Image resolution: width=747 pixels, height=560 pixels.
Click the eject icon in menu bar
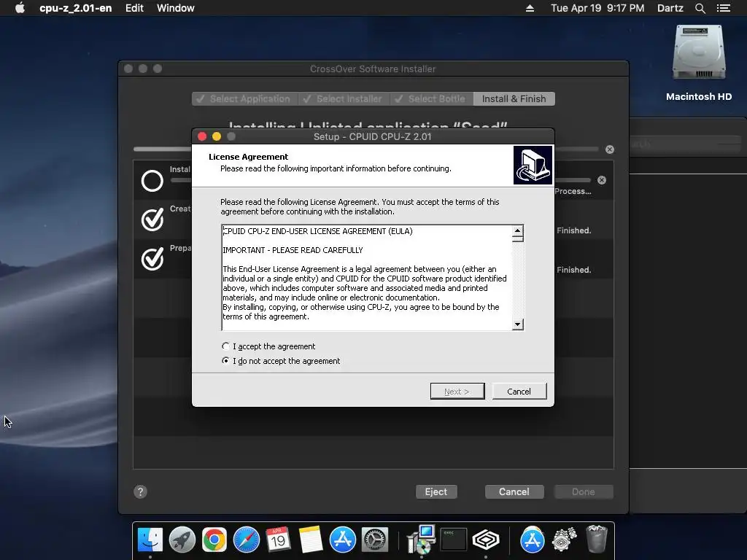click(530, 8)
